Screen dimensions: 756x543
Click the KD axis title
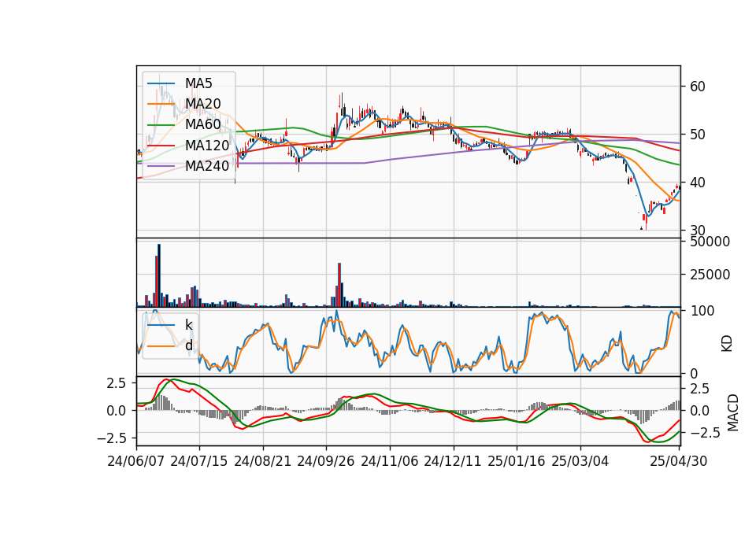pos(727,344)
